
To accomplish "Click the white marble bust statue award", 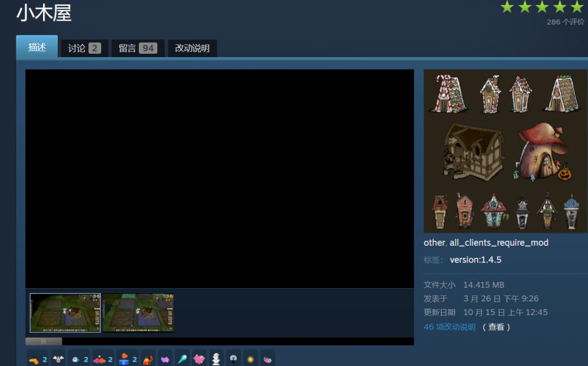I will (x=216, y=359).
